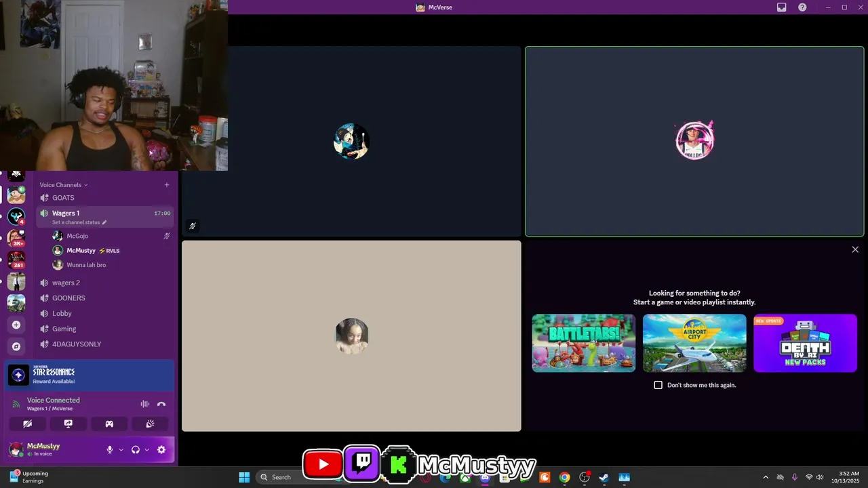This screenshot has width=868, height=488.
Task: Open Discord from the taskbar
Action: 485,477
